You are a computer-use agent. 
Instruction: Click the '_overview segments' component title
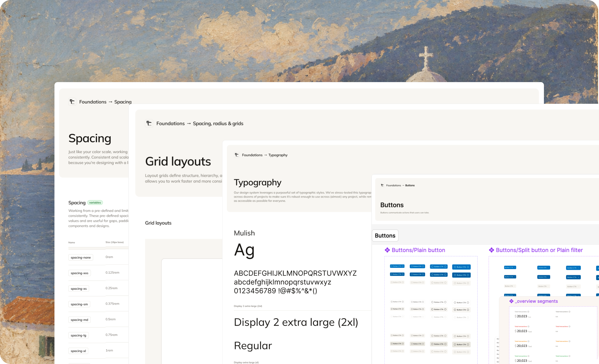536,301
